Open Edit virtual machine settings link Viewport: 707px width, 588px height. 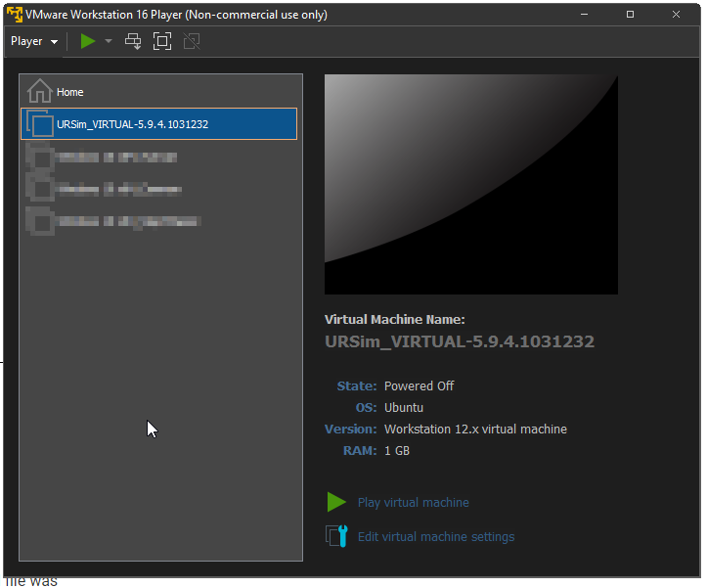(x=435, y=536)
